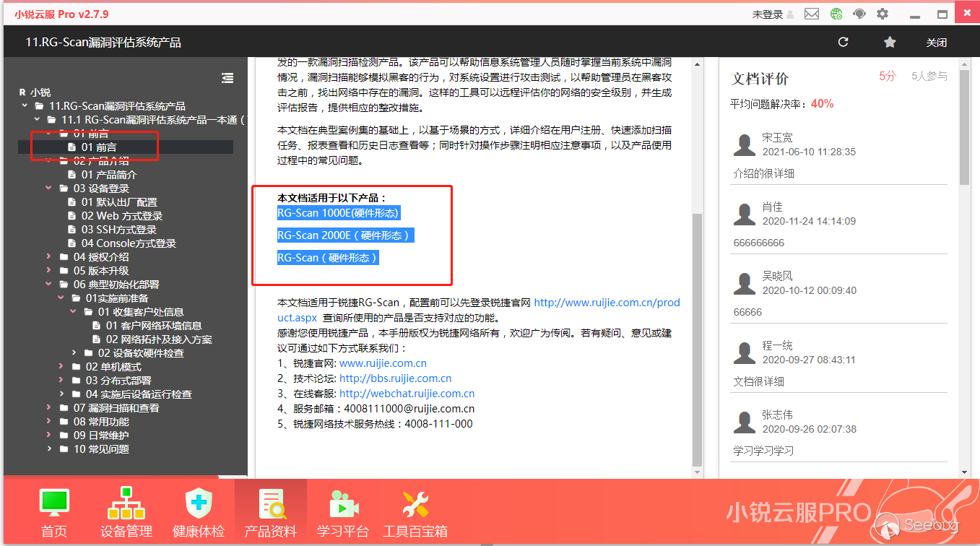980x546 pixels.
Task: Open the 02 网络拓扑及接入方案 document
Action: coord(159,339)
